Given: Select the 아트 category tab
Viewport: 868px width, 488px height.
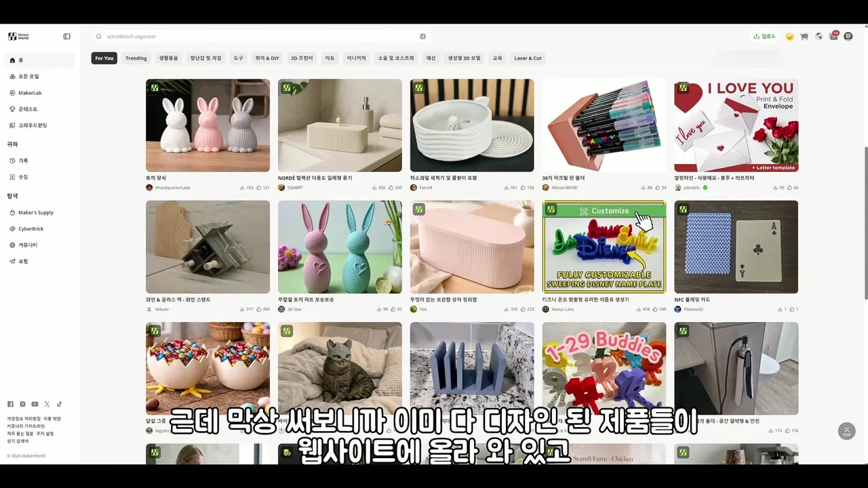Looking at the screenshot, I should [x=330, y=58].
